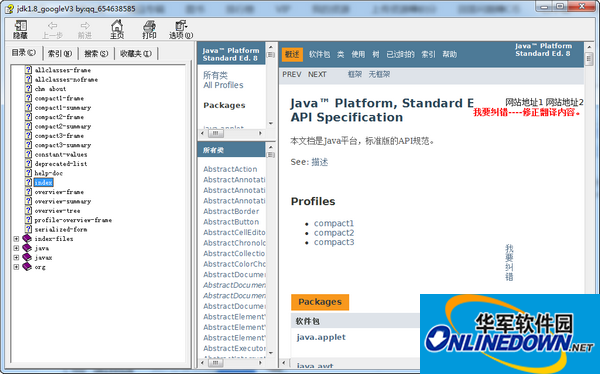Click the page icon beside deprecated-list

28,164
